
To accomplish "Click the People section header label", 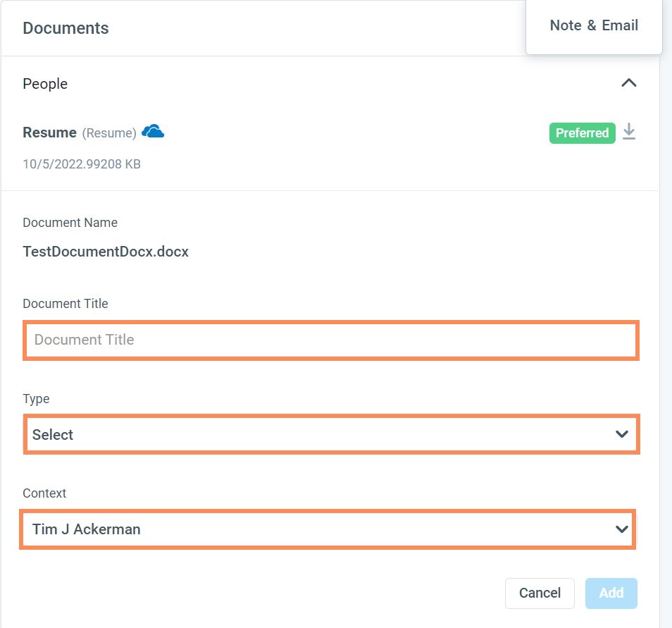I will pyautogui.click(x=45, y=84).
